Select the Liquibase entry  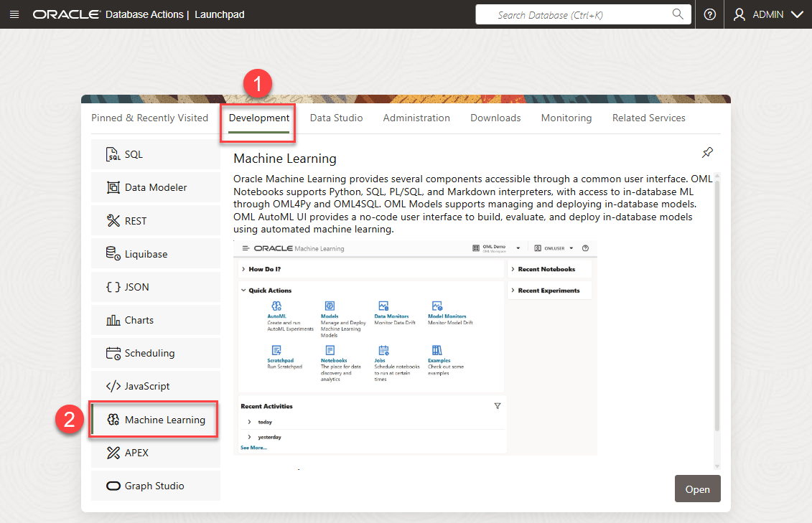coord(156,254)
